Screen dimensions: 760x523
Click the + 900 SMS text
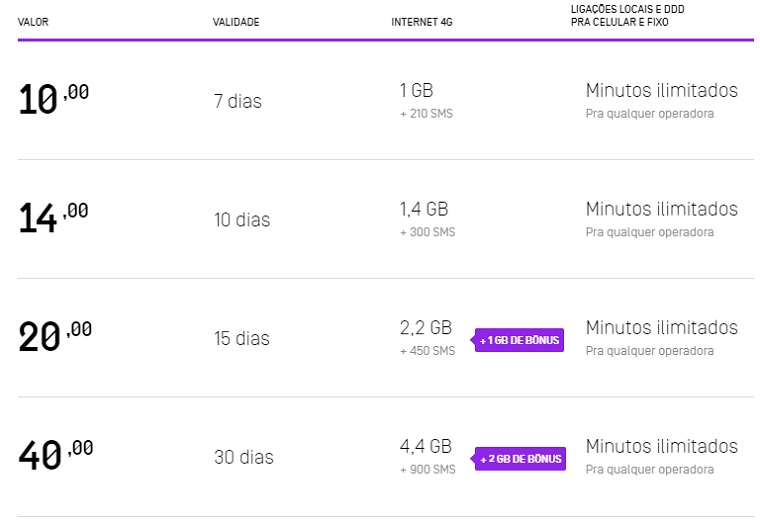pyautogui.click(x=427, y=470)
